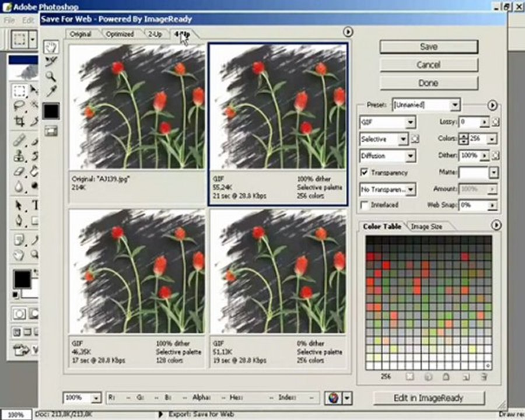Select the original AJ139.jpg preview pane
Image resolution: width=525 pixels, height=420 pixels.
[137, 123]
